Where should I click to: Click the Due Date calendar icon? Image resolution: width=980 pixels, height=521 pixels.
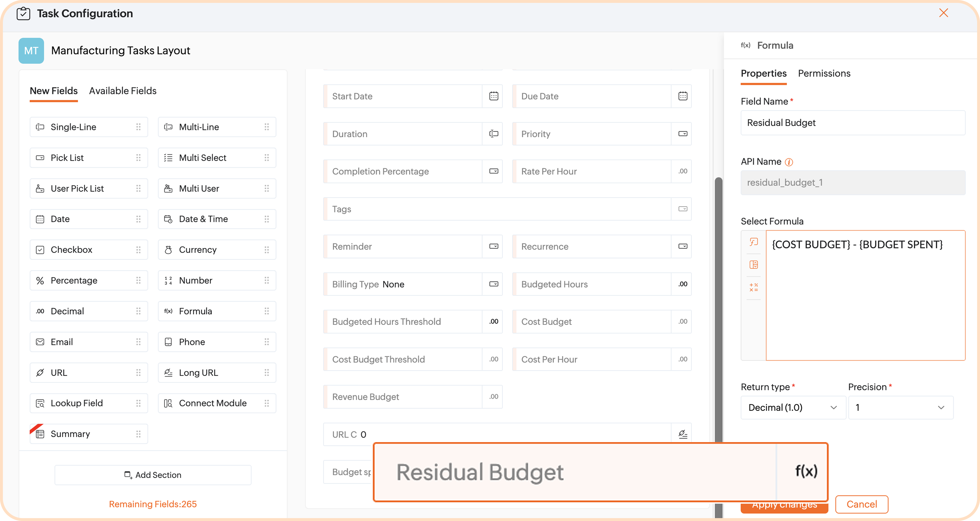click(x=682, y=96)
